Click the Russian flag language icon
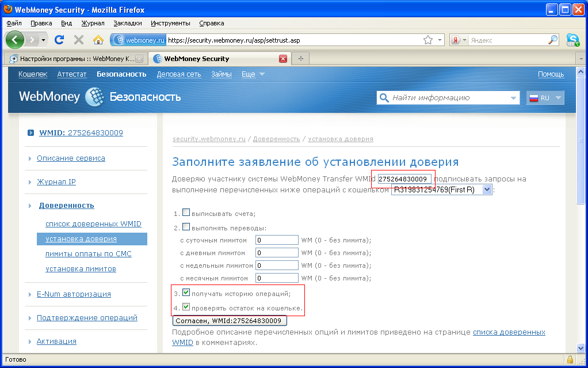 533,98
